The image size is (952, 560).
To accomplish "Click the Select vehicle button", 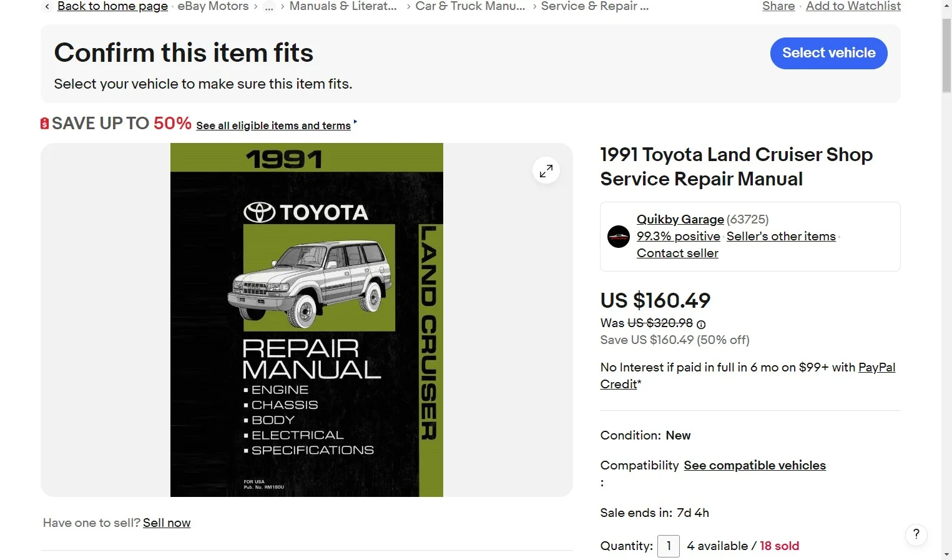I will click(828, 53).
